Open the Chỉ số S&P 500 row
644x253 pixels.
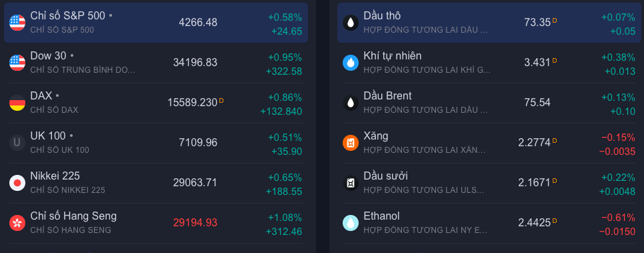pos(156,23)
